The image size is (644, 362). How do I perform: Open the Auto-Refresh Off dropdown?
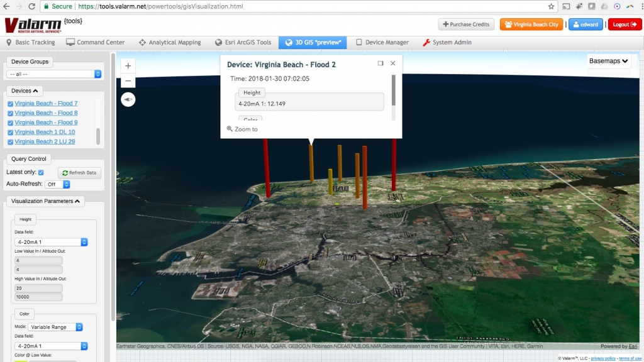(x=58, y=184)
